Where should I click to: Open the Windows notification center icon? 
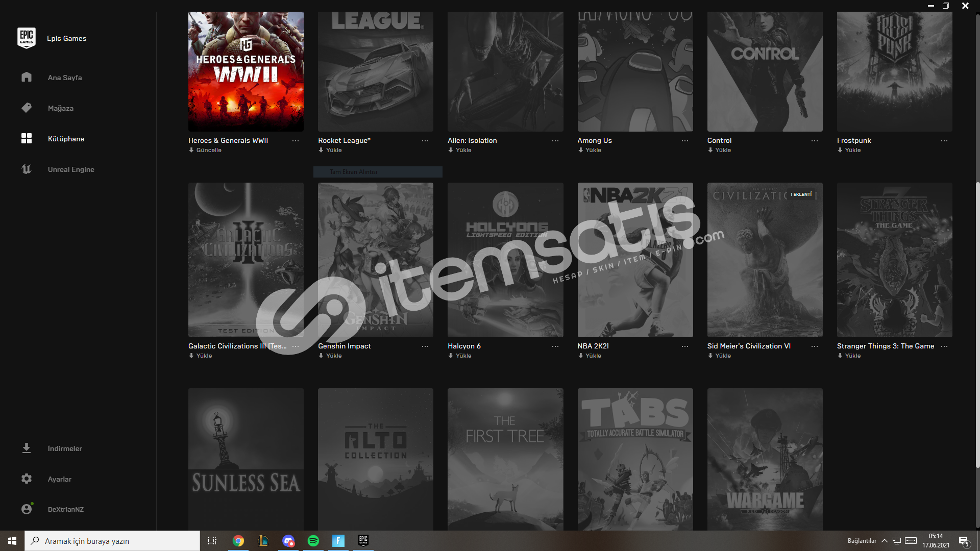point(964,541)
